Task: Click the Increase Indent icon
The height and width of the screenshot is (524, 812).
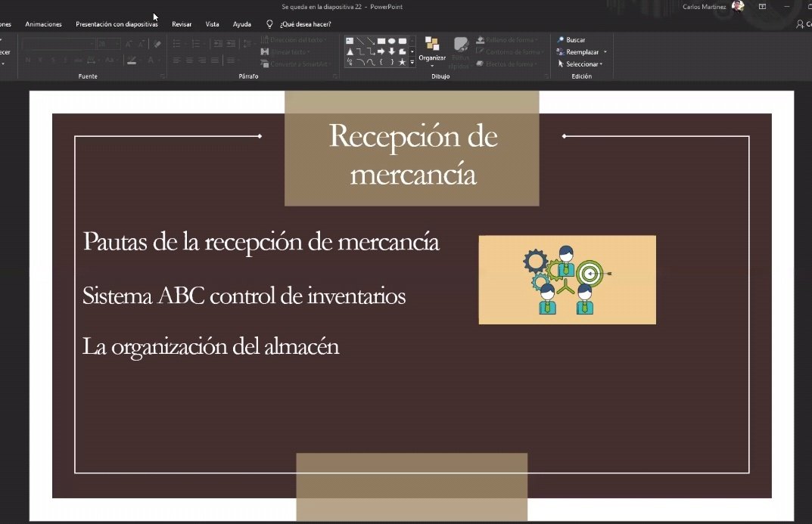Action: click(x=231, y=44)
